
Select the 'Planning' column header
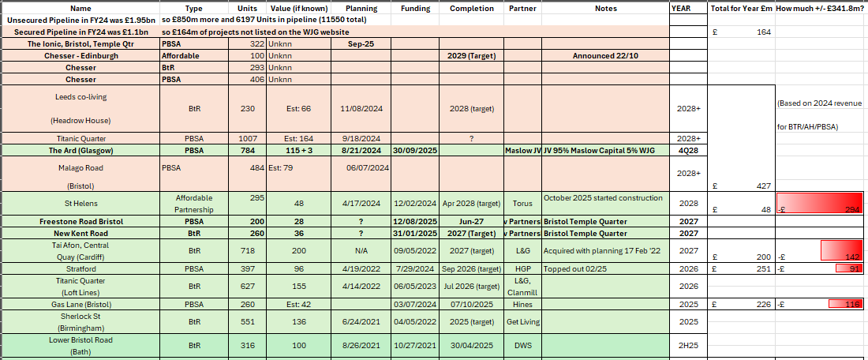(x=361, y=9)
